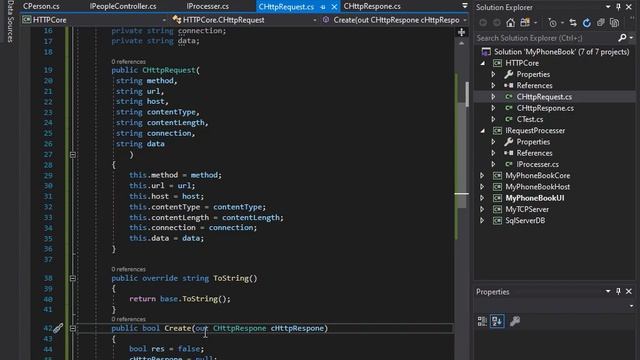Screen dimensions: 640x360
Task: Open search options dropdown beside magnifier
Action: (x=631, y=38)
